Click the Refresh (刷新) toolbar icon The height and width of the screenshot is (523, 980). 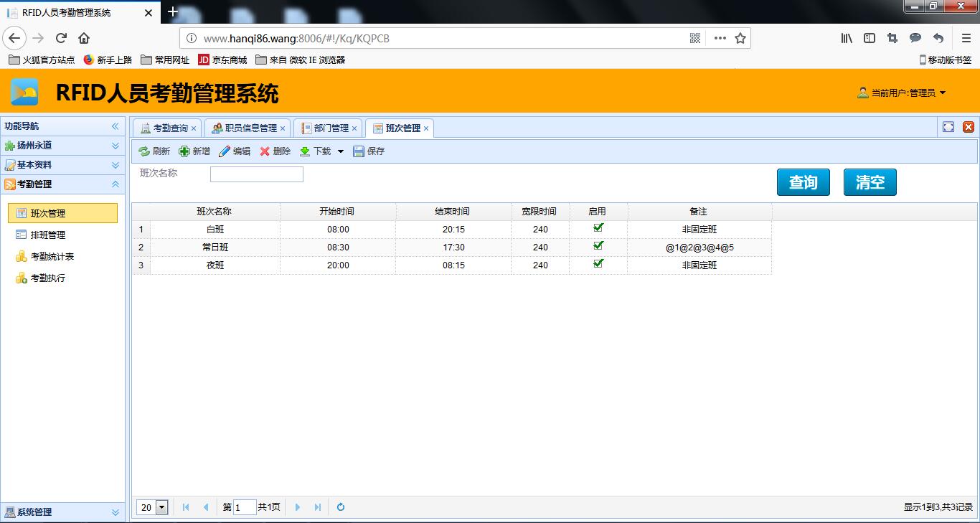pos(144,151)
